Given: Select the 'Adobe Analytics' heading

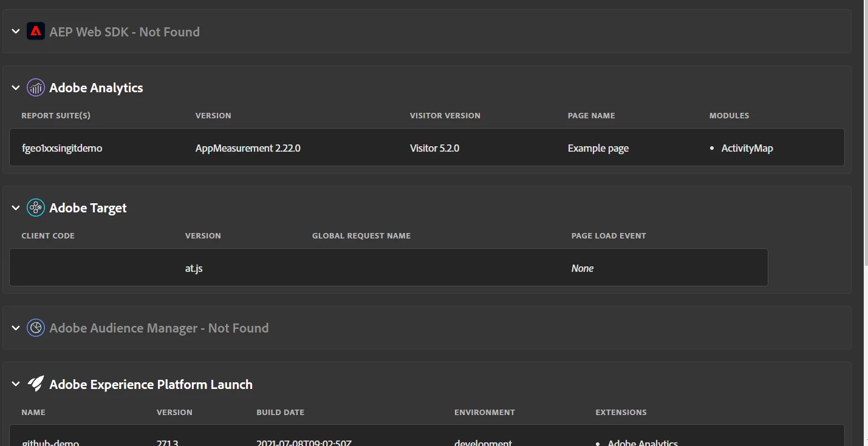Looking at the screenshot, I should (x=96, y=87).
